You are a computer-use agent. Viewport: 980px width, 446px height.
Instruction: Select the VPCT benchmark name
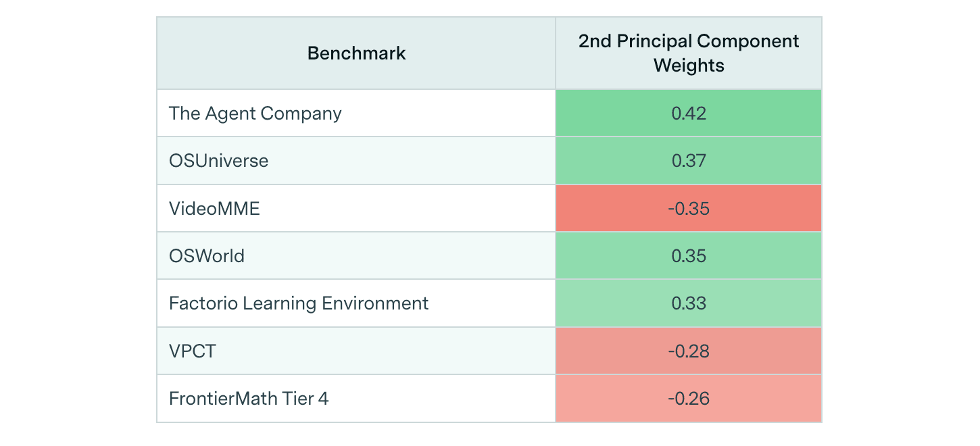click(x=193, y=351)
